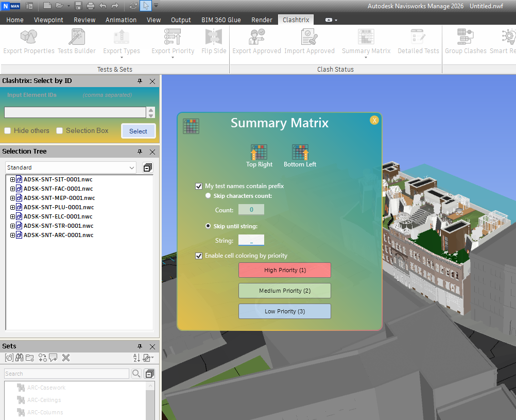Open the BIM 360 Glue tab
This screenshot has height=420, width=516.
click(x=221, y=20)
